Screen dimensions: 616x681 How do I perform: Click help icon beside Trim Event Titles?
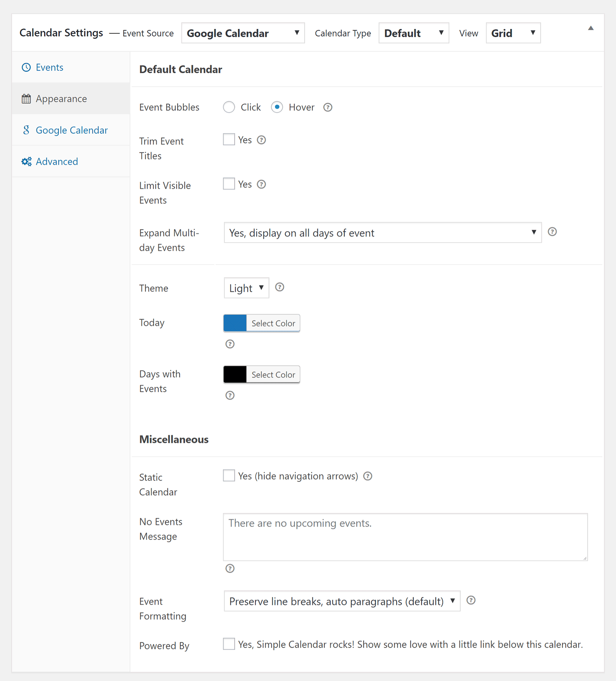(x=261, y=140)
